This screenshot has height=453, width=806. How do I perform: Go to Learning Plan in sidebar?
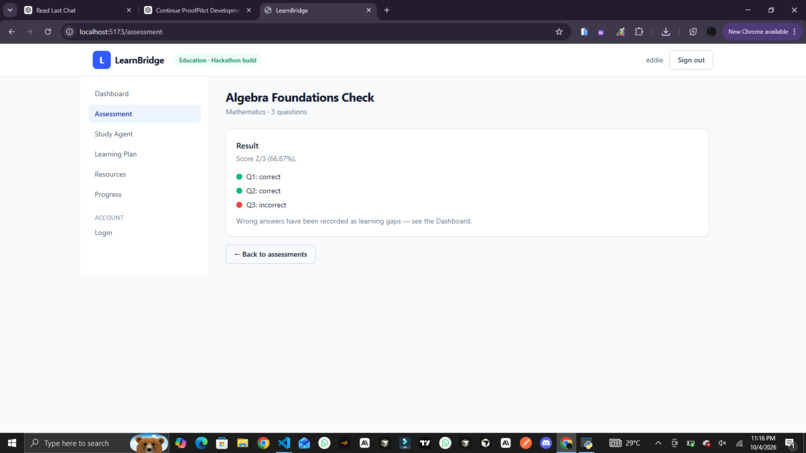[116, 154]
